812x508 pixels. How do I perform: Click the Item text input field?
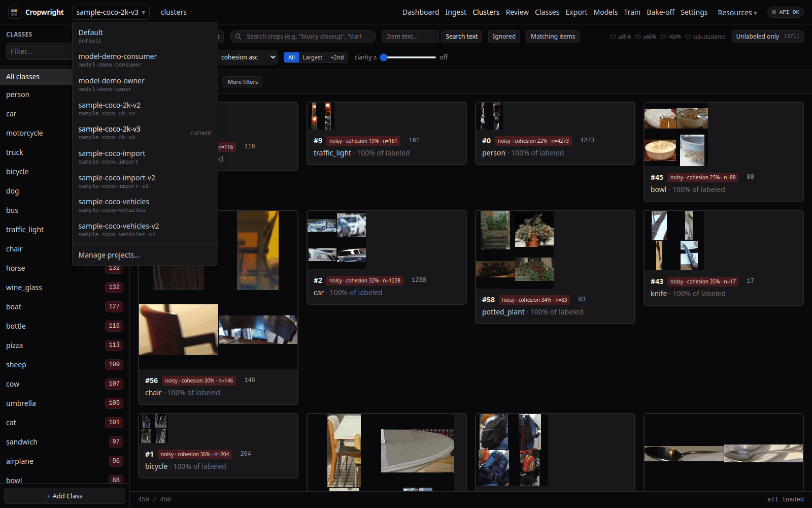(410, 37)
